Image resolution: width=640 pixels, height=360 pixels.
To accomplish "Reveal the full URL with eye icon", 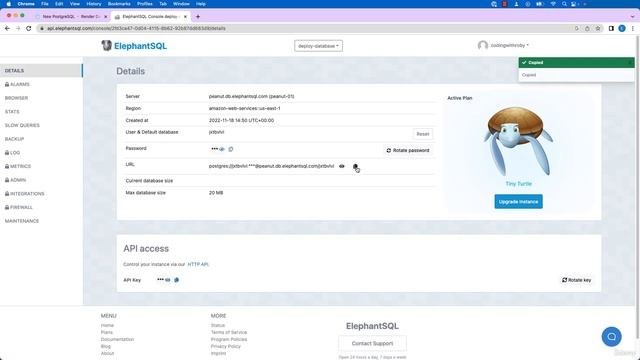I will point(342,167).
